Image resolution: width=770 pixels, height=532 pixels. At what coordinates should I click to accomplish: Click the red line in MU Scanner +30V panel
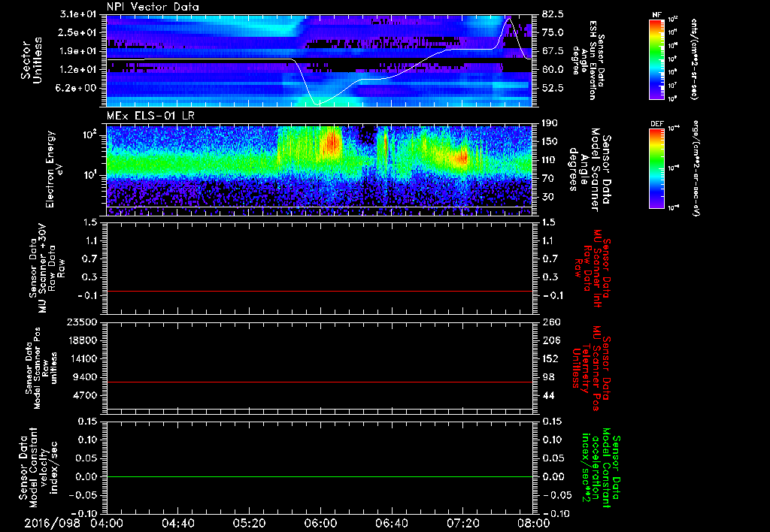(x=319, y=291)
